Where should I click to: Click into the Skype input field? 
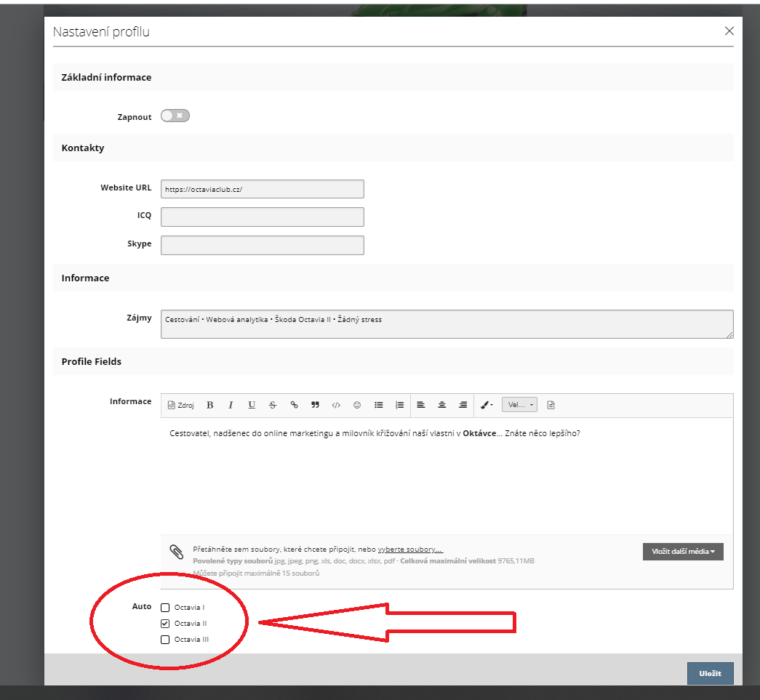point(262,245)
